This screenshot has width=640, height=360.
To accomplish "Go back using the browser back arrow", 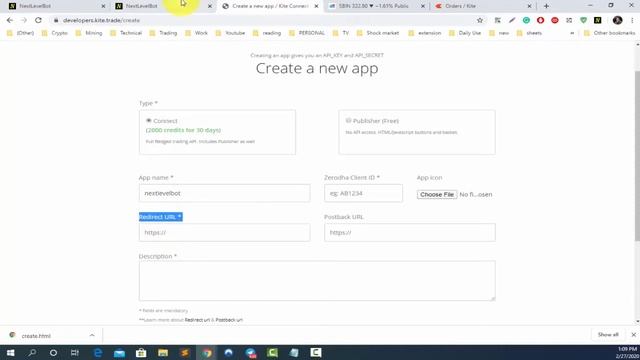I will (10, 20).
